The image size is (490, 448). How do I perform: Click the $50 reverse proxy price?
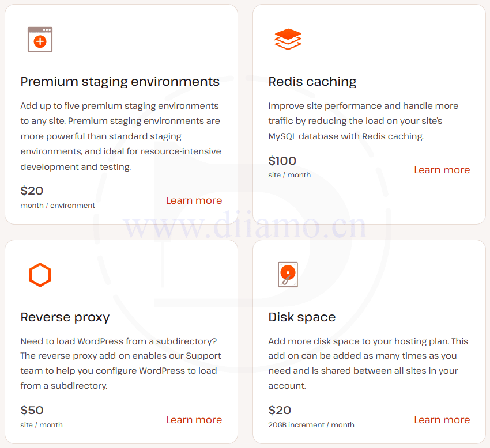32,410
